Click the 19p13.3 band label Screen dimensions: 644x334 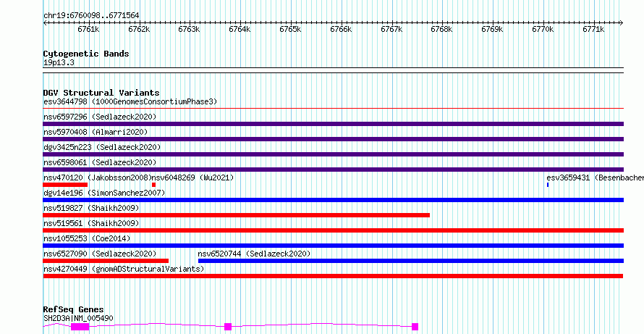[x=59, y=63]
